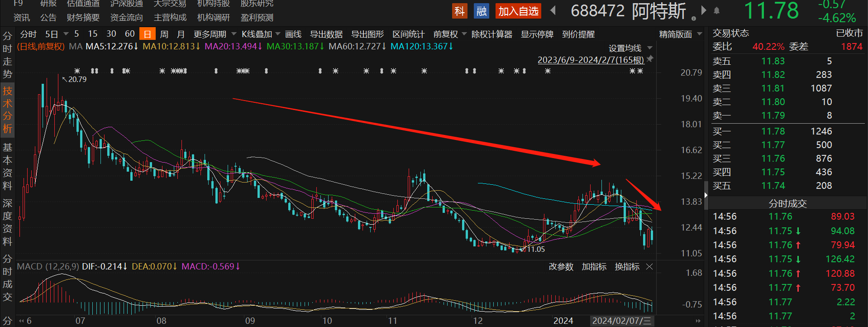
Task: Click the 2023/6/9-2024/2/7(165根) date range link
Action: click(x=591, y=60)
